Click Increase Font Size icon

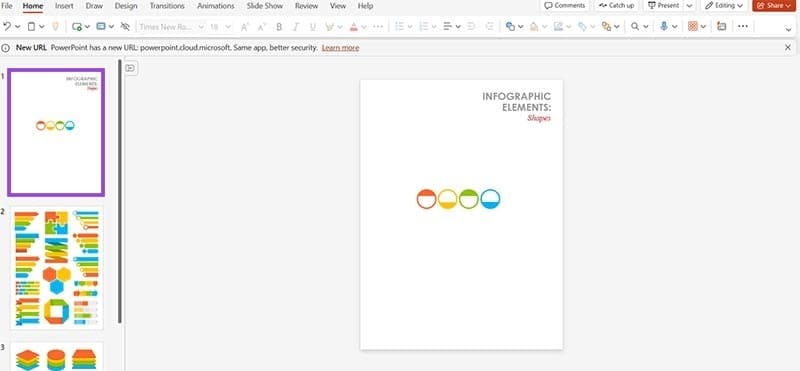point(245,27)
